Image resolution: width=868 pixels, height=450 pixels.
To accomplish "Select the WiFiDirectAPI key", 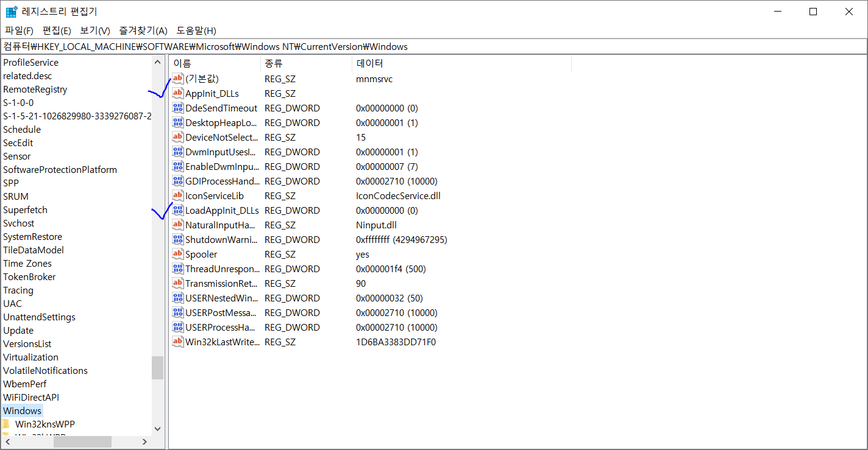I will point(31,397).
